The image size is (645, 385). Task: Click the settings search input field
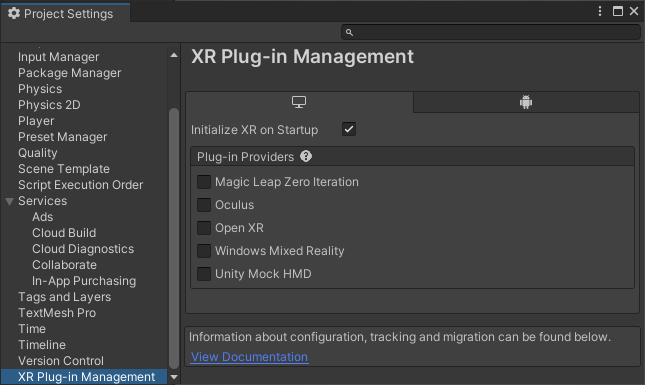click(491, 32)
